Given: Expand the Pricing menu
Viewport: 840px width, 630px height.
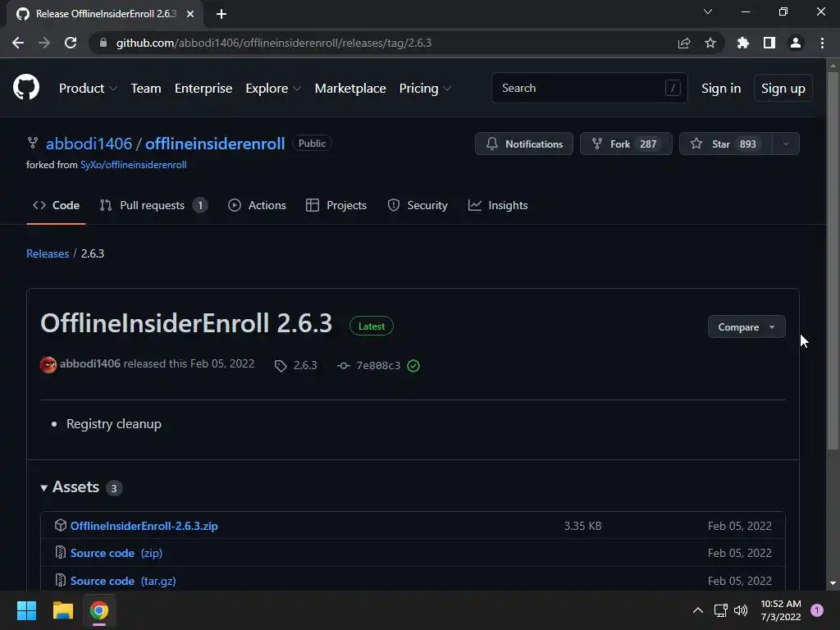Looking at the screenshot, I should pos(426,89).
